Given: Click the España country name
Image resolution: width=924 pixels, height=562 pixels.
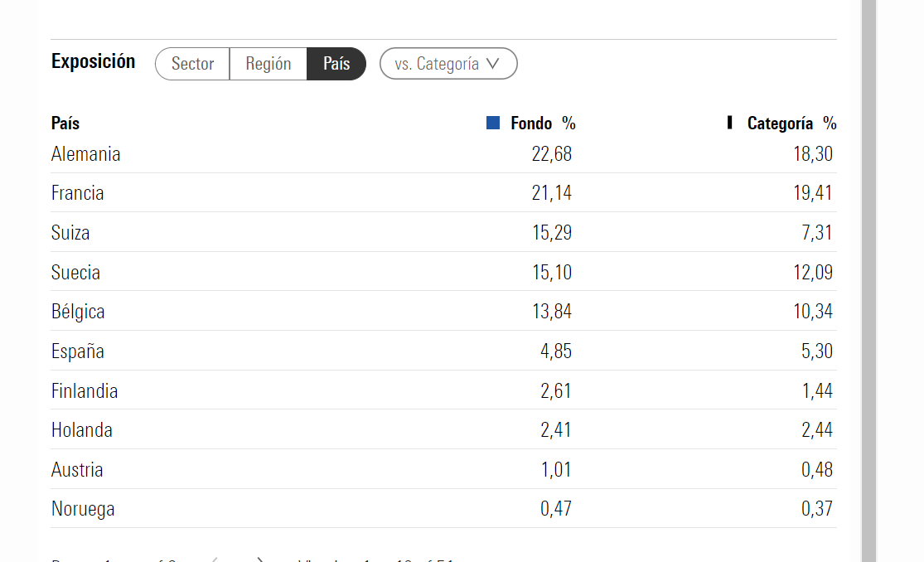Looking at the screenshot, I should (78, 351).
